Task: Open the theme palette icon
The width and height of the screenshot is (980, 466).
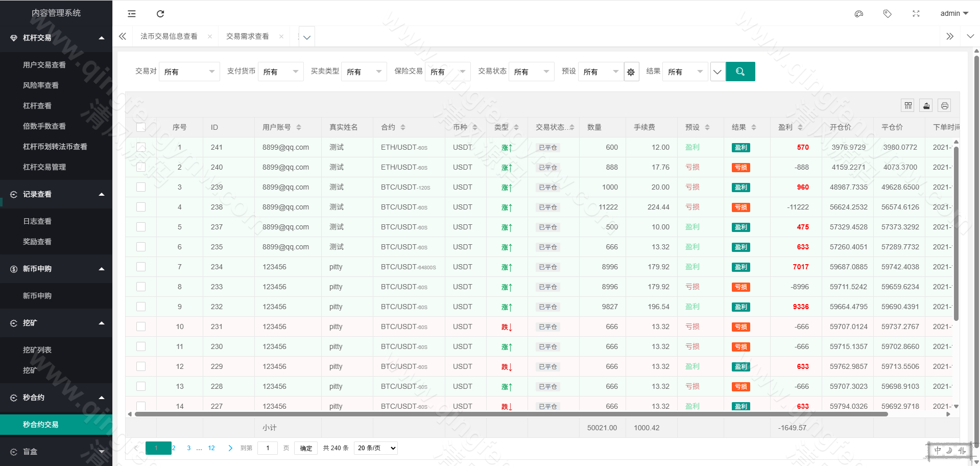Action: [x=859, y=14]
